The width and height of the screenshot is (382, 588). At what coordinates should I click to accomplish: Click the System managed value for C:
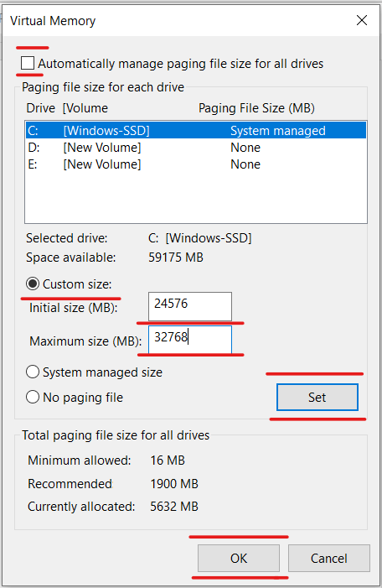click(277, 131)
